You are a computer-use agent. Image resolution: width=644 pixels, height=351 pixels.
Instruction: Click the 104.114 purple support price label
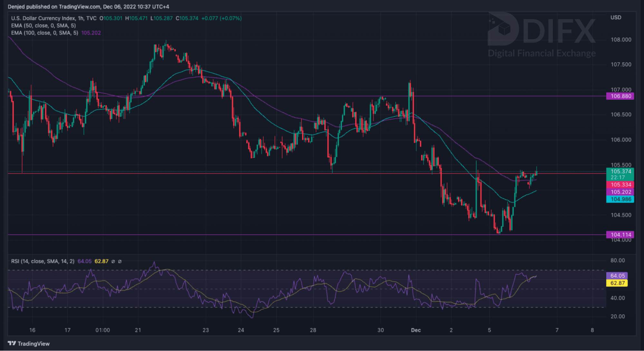[620, 235]
